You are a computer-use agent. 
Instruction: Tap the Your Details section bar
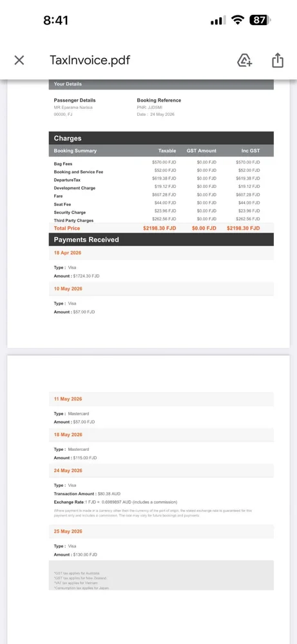161,84
